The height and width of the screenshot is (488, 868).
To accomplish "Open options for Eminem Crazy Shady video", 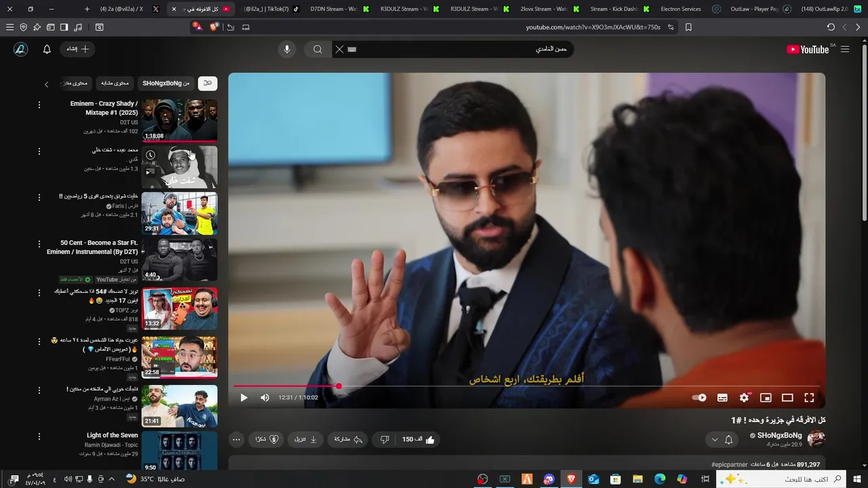I will pyautogui.click(x=39, y=105).
